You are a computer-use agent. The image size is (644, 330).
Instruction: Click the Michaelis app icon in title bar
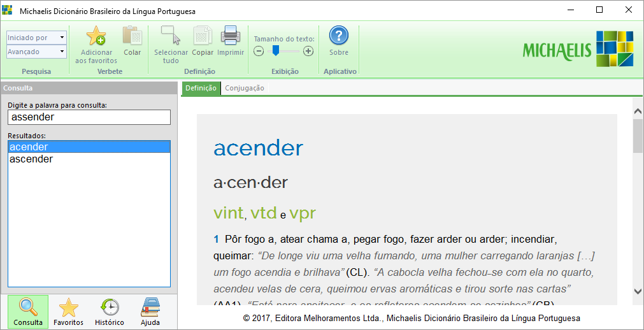tap(8, 10)
